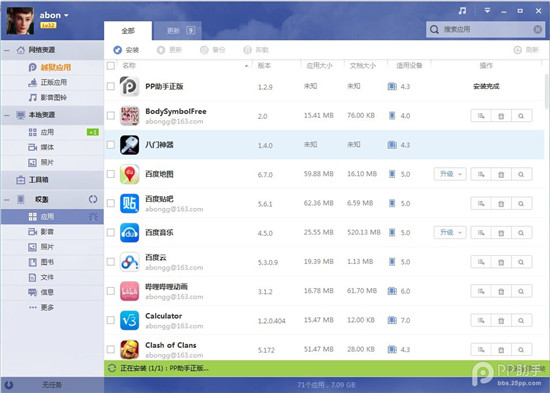Check the box for 百度音乐
550x393 pixels.
(x=111, y=232)
